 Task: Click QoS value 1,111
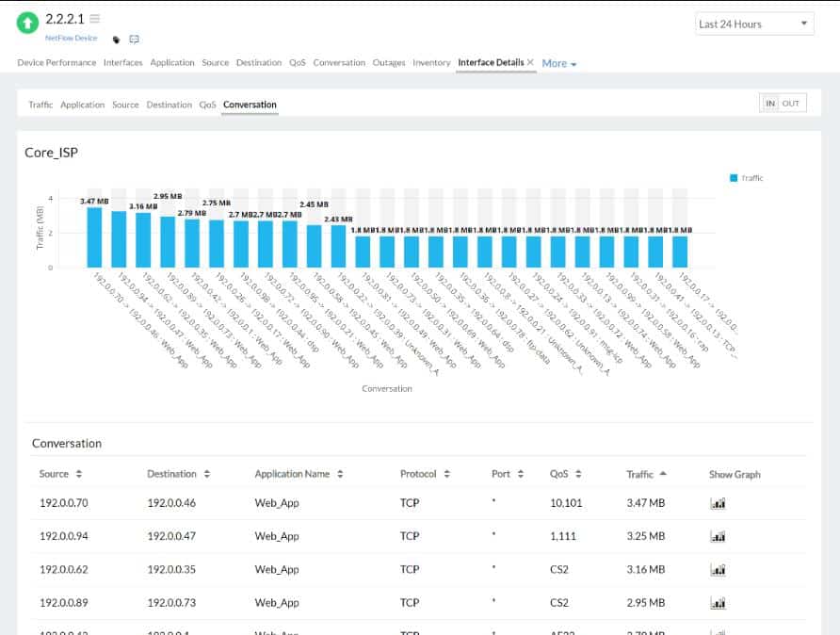563,536
